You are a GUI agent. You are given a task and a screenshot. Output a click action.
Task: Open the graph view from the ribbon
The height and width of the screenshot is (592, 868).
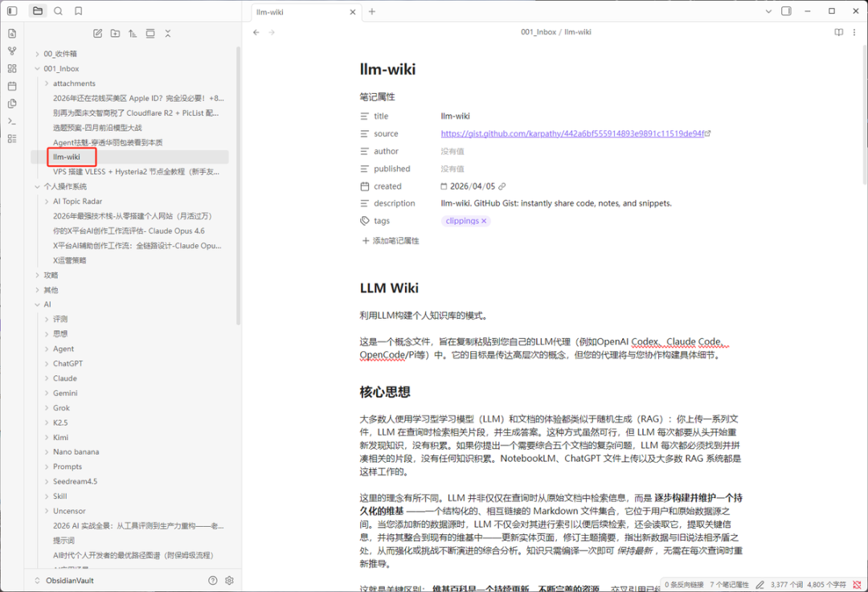coord(12,51)
